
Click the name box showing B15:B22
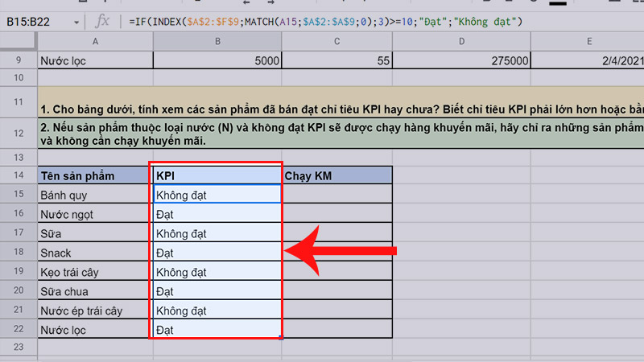pos(32,21)
